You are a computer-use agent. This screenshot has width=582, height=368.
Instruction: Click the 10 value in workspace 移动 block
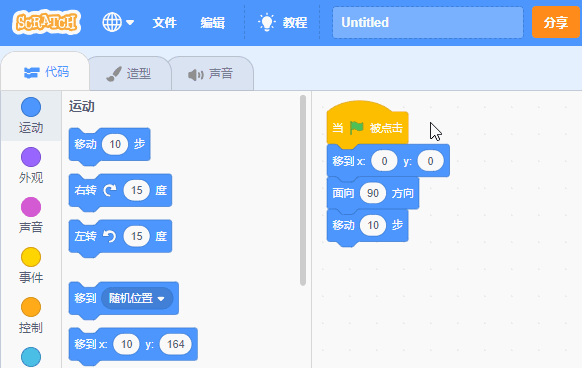(x=373, y=225)
